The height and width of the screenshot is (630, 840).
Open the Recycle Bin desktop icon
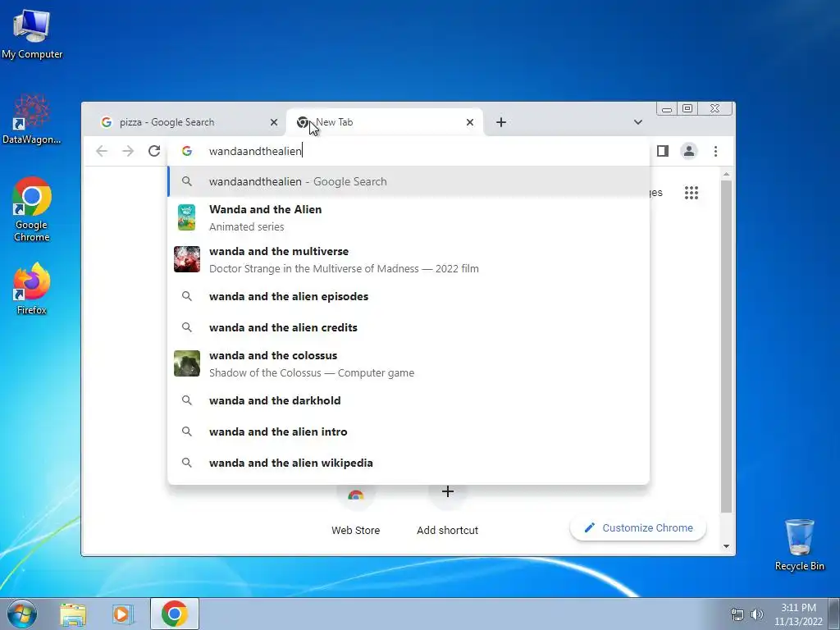(x=800, y=545)
